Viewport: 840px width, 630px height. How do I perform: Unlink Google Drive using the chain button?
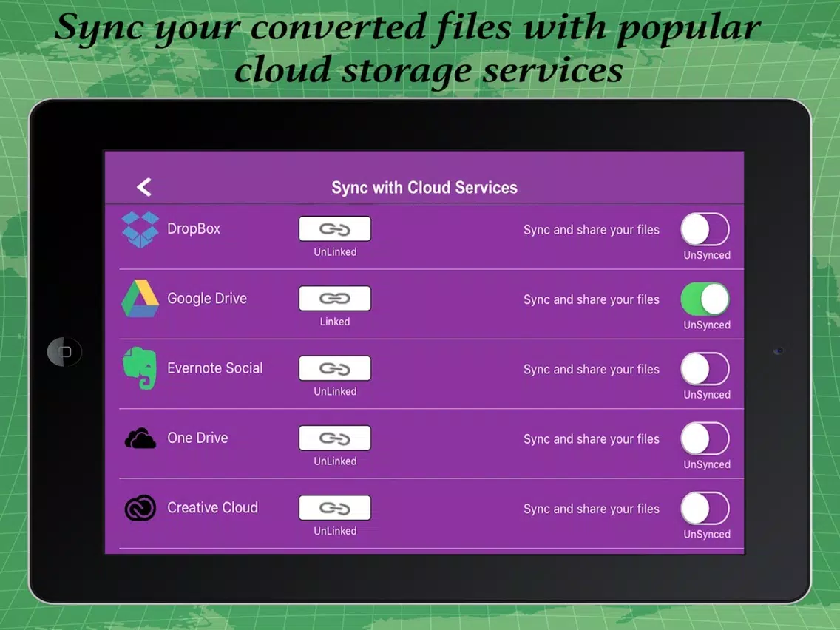(x=335, y=299)
